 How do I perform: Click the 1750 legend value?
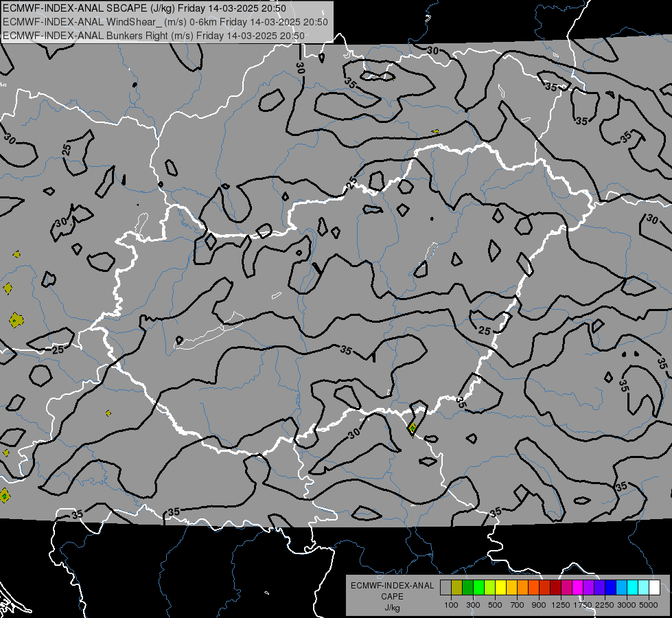coord(583,605)
